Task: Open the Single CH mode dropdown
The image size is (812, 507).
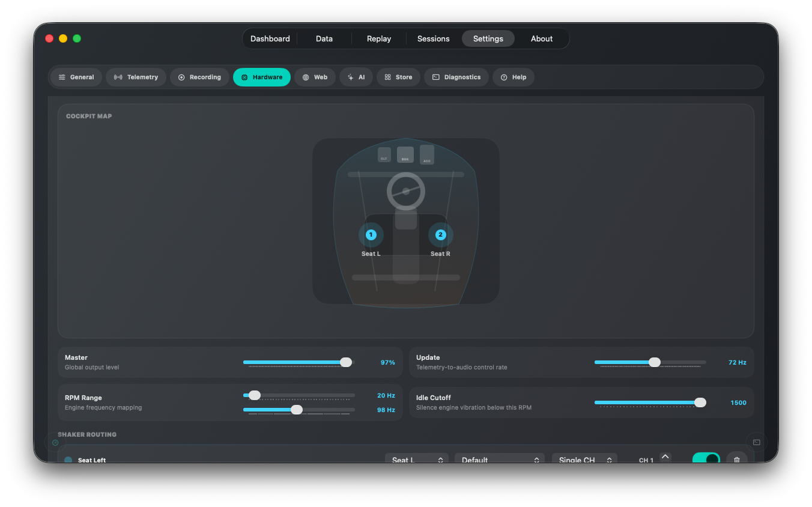Action: point(584,460)
